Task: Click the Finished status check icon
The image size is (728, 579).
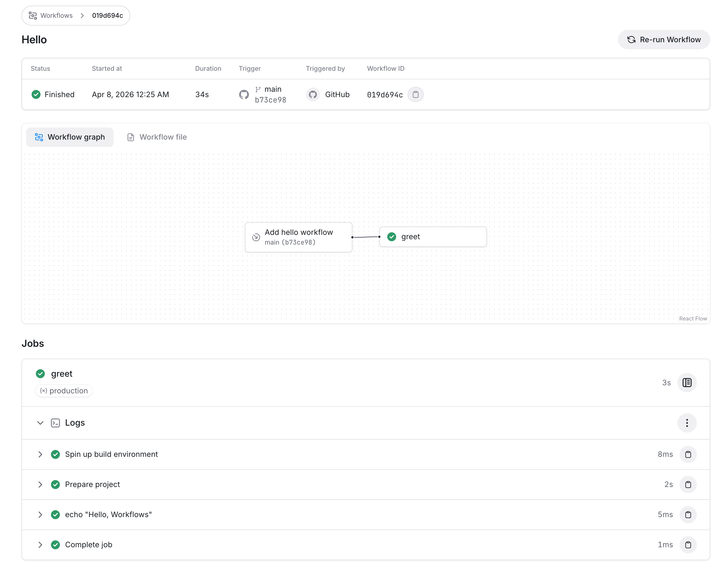Action: (36, 94)
